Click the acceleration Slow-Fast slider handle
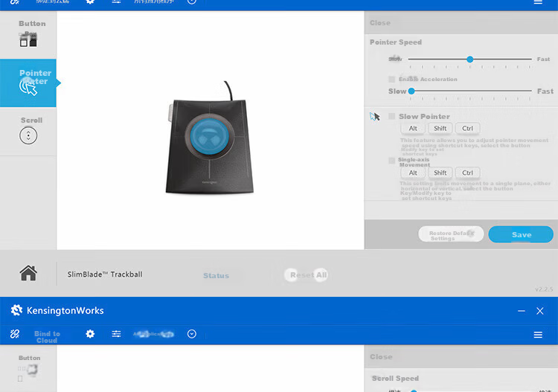This screenshot has height=392, width=558. pos(411,91)
